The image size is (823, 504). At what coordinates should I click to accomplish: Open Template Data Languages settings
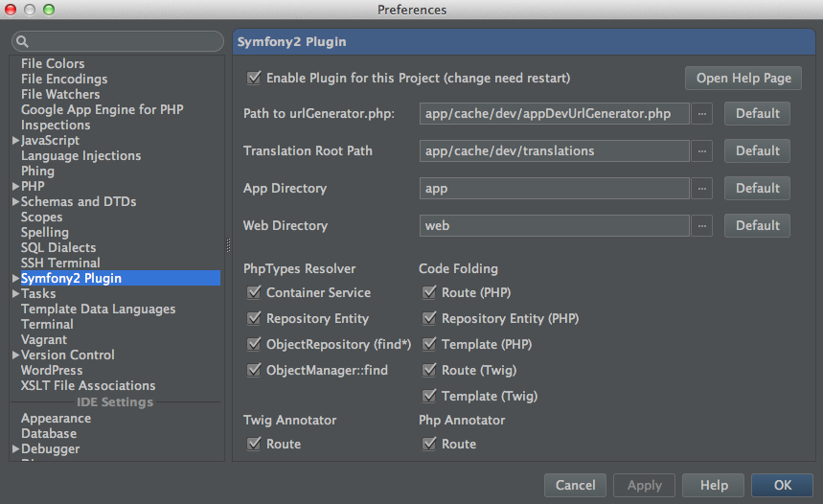point(98,309)
